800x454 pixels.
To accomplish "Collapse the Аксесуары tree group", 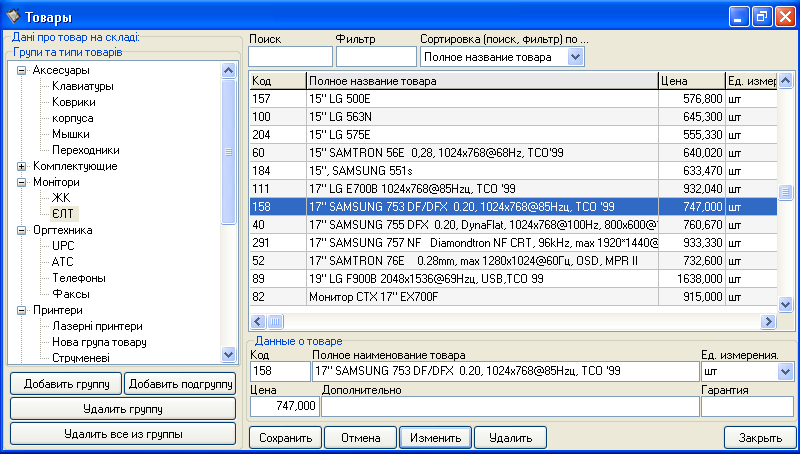I will click(x=22, y=70).
